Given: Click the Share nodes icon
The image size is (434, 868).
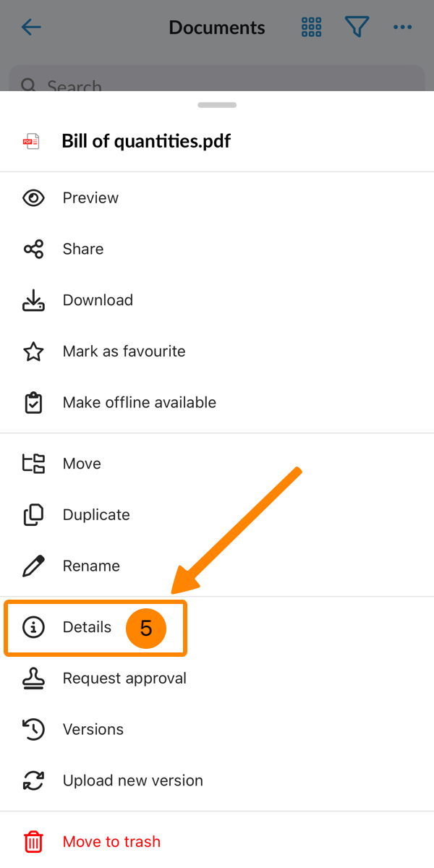Looking at the screenshot, I should (33, 250).
